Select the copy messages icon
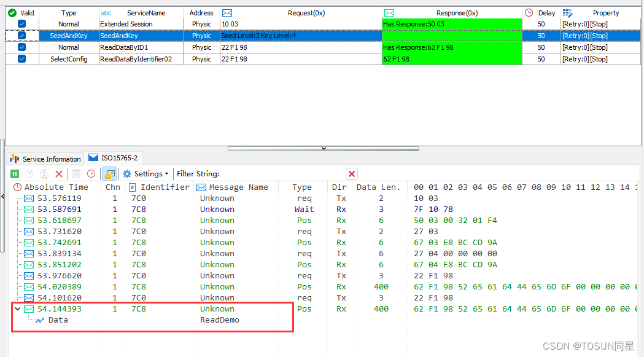This screenshot has height=357, width=644. (x=29, y=174)
